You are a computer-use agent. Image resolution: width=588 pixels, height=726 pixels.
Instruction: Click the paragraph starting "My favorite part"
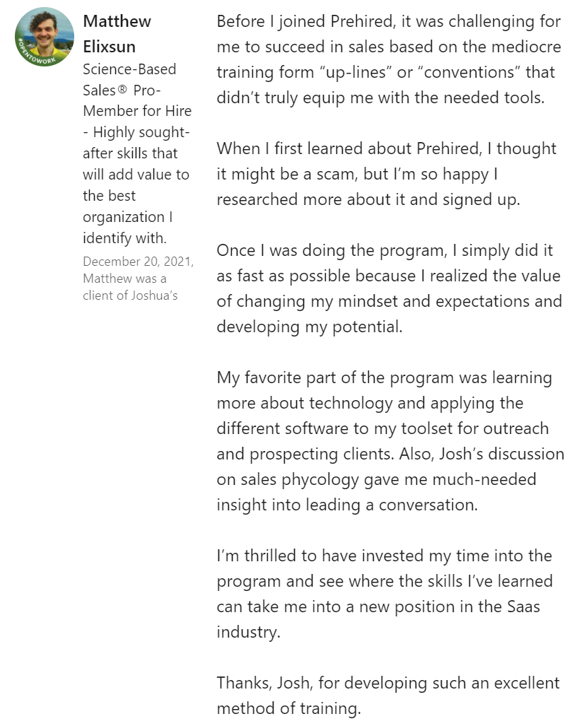click(390, 441)
